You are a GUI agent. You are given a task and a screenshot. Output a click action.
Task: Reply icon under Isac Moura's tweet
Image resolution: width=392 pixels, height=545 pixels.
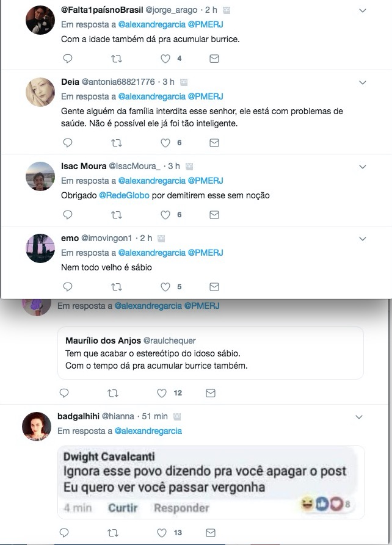point(68,215)
